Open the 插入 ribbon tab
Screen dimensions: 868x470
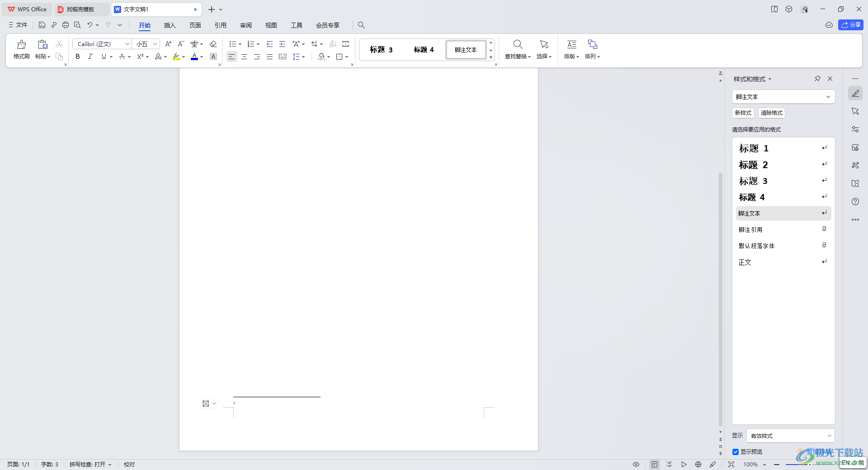pyautogui.click(x=170, y=25)
